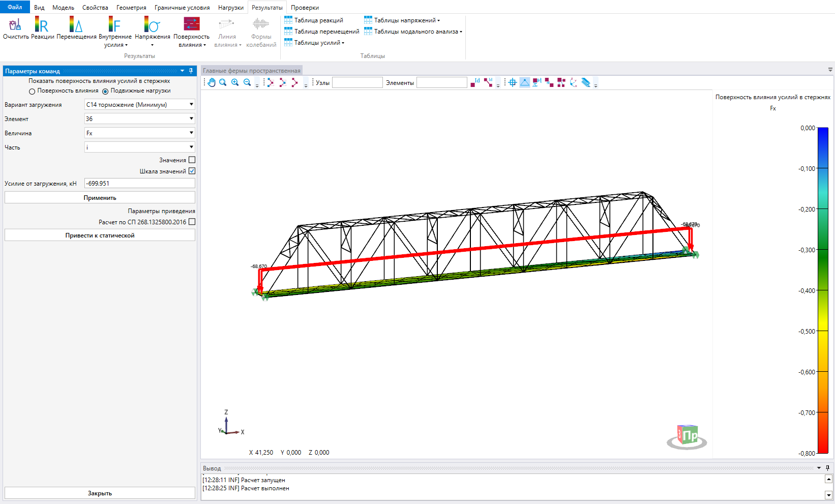
Task: Toggle supports display icon
Action: pos(525,82)
